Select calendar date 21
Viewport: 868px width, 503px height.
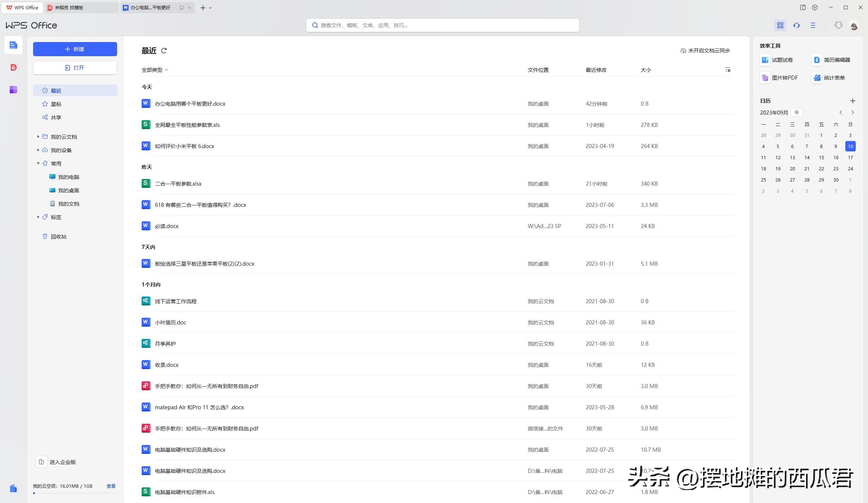click(807, 169)
